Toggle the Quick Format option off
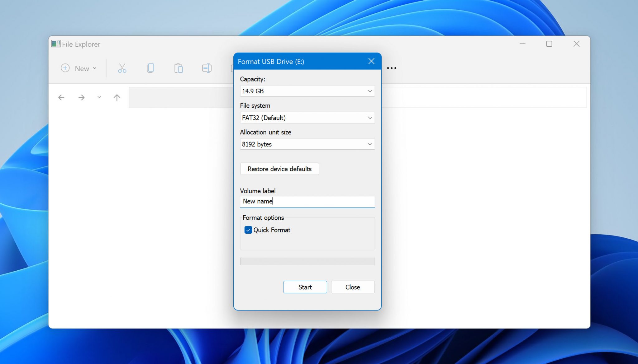Image resolution: width=638 pixels, height=364 pixels. (248, 229)
